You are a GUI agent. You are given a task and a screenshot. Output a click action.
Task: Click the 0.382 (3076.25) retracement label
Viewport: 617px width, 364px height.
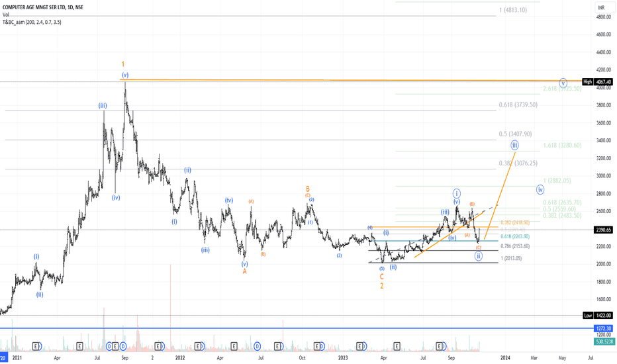click(518, 163)
